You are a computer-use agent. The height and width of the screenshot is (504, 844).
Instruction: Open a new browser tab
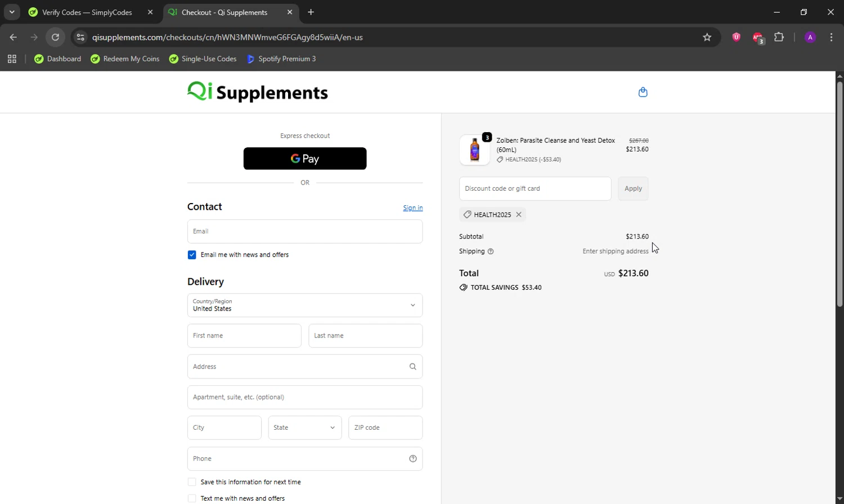tap(311, 12)
